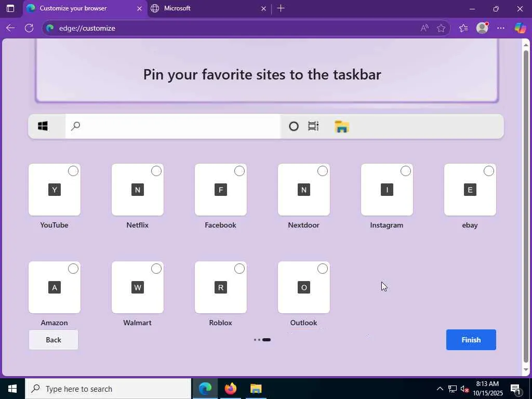Click the Netflix N tile icon
This screenshot has width=532, height=399.
click(137, 190)
